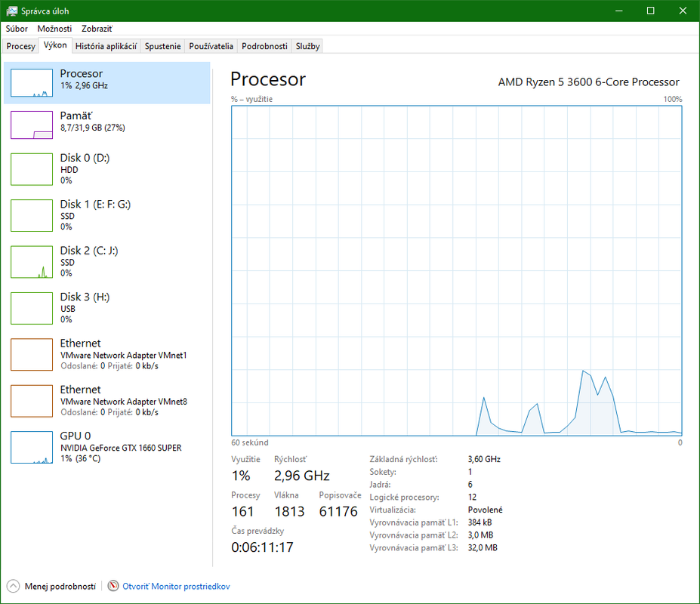This screenshot has width=700, height=604.
Task: Click the GPU 1% (36 °C) reading
Action: (81, 458)
